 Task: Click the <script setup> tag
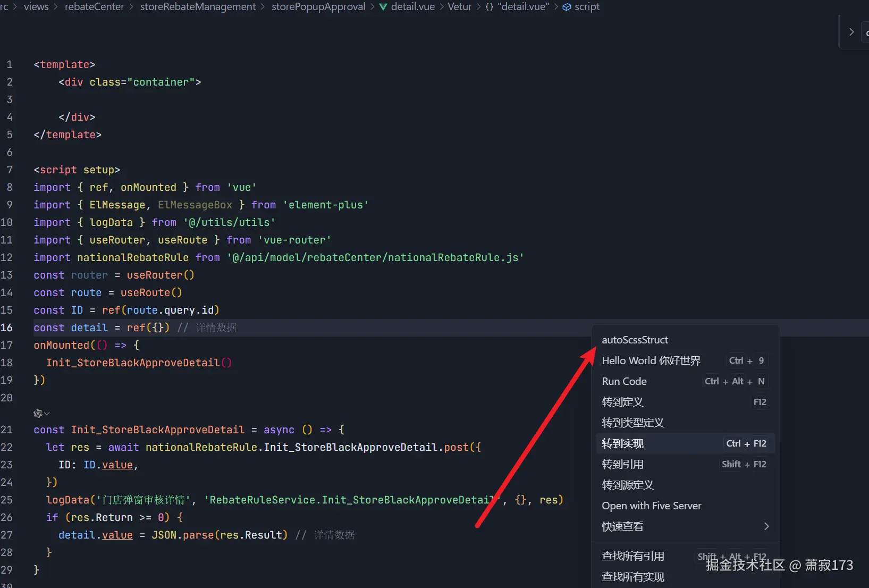coord(77,170)
